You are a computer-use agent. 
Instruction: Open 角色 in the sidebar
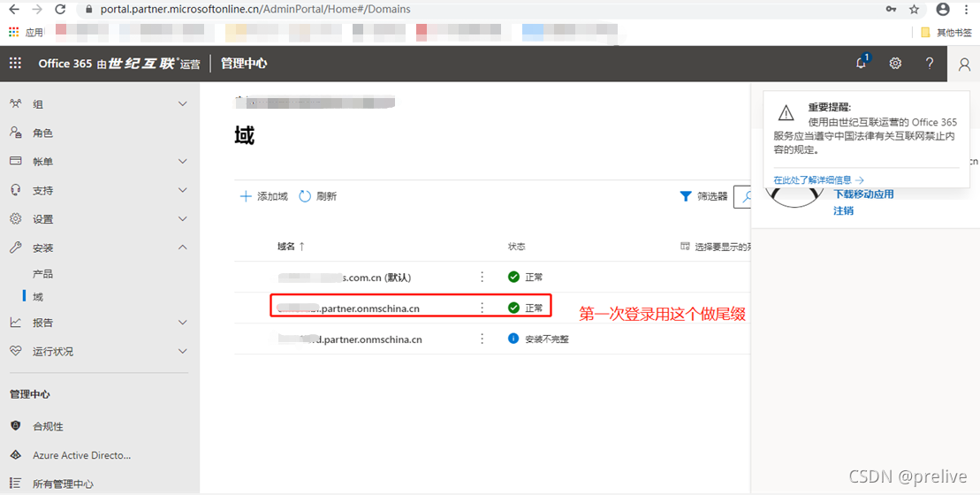click(42, 133)
